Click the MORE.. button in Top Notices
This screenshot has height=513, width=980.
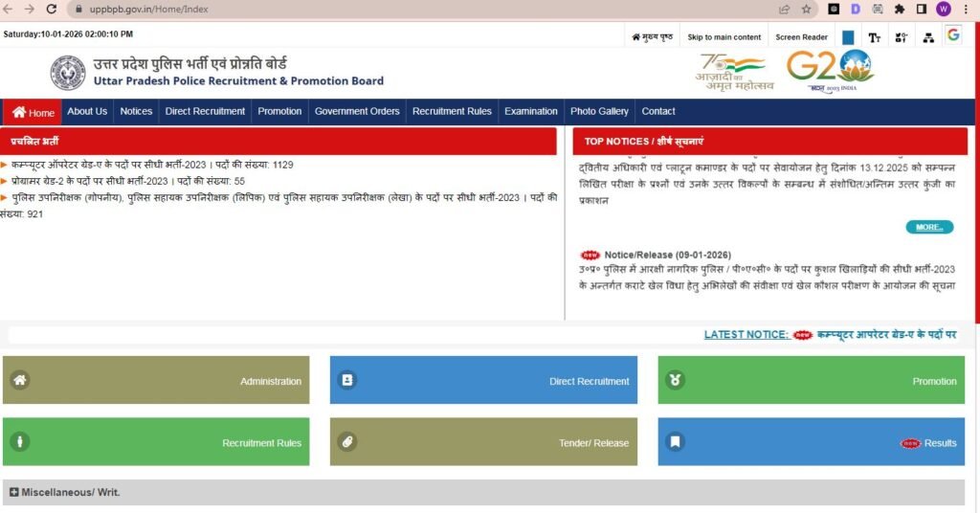[929, 227]
